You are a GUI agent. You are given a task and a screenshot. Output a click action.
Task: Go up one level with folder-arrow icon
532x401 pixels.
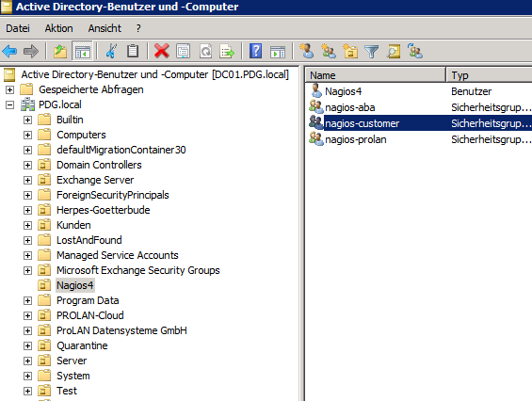[x=60, y=52]
